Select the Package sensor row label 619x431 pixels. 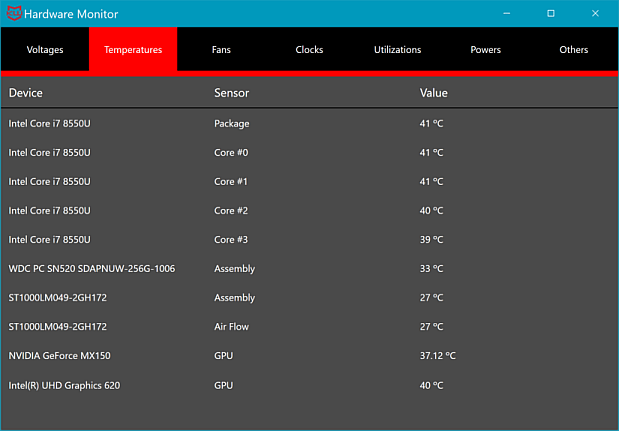click(232, 124)
